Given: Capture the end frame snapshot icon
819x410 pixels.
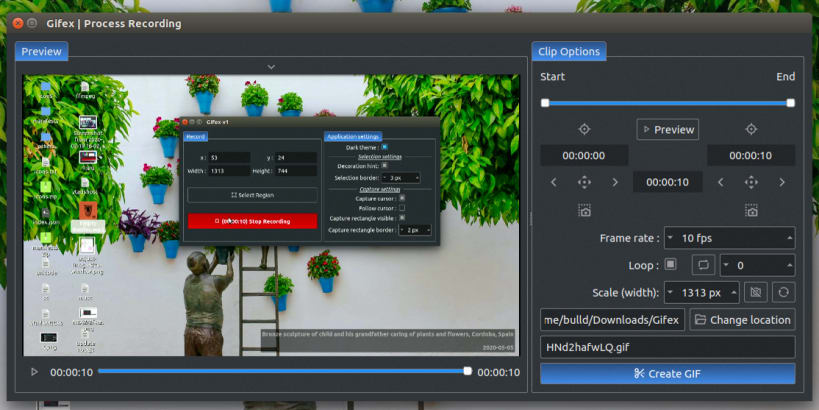Looking at the screenshot, I should [751, 210].
